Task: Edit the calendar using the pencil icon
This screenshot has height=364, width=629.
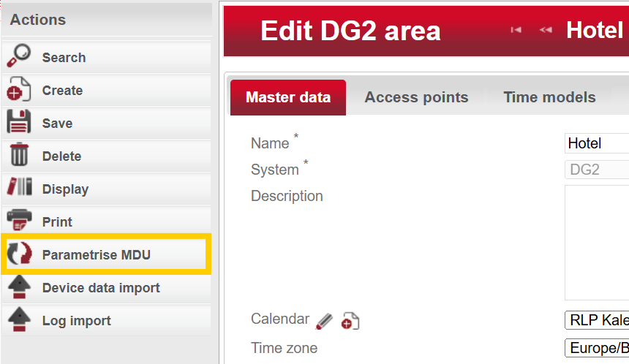Action: tap(325, 320)
